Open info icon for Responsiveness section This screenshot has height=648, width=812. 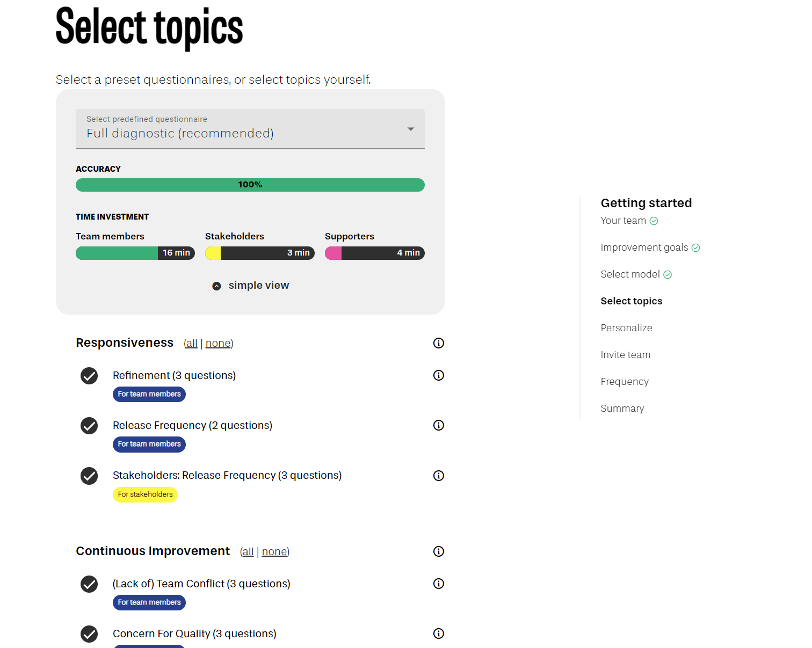pyautogui.click(x=439, y=343)
